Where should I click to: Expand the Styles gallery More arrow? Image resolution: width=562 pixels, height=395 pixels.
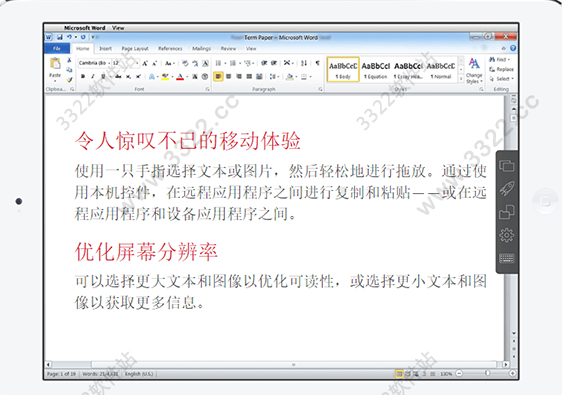[x=461, y=78]
